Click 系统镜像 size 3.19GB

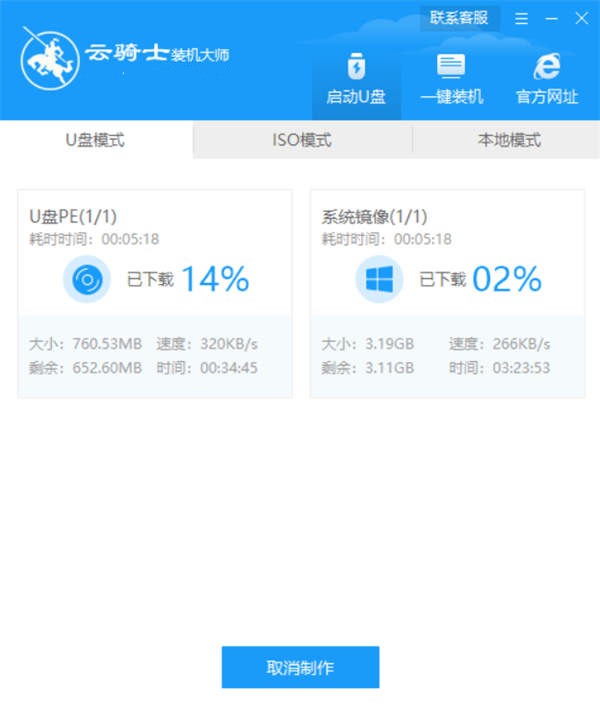(x=390, y=344)
